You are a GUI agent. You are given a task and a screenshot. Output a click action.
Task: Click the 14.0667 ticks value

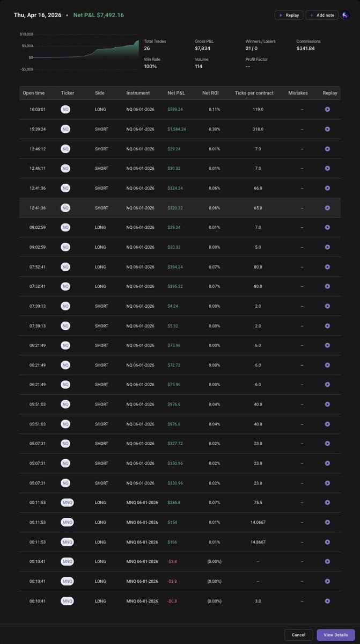(x=258, y=523)
